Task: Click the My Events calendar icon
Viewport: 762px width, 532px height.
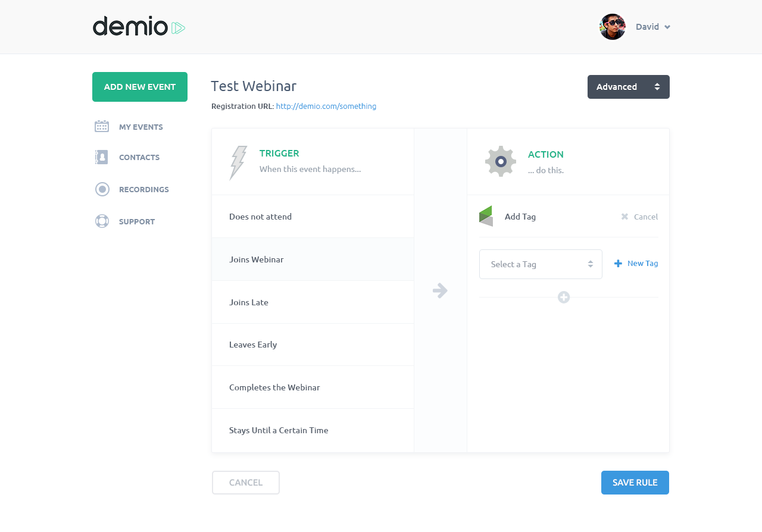Action: point(102,126)
